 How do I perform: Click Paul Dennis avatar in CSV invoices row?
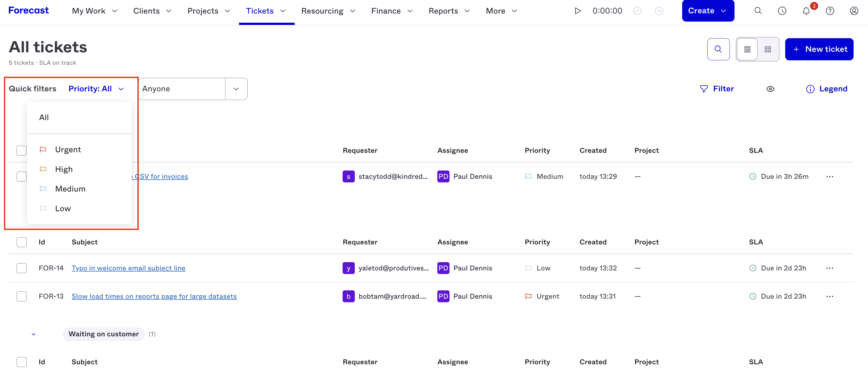[443, 177]
